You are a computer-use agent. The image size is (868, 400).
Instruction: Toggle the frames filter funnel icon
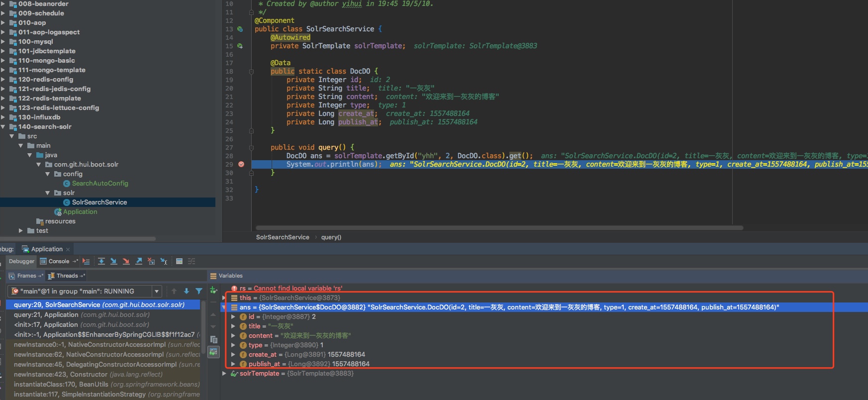[x=199, y=291]
